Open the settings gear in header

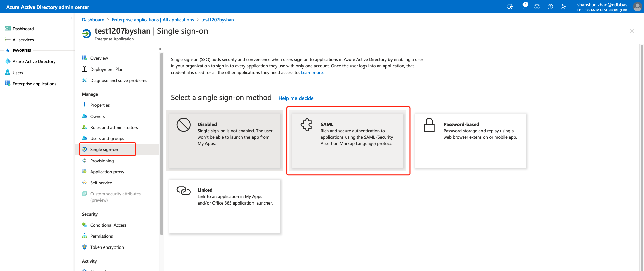537,7
